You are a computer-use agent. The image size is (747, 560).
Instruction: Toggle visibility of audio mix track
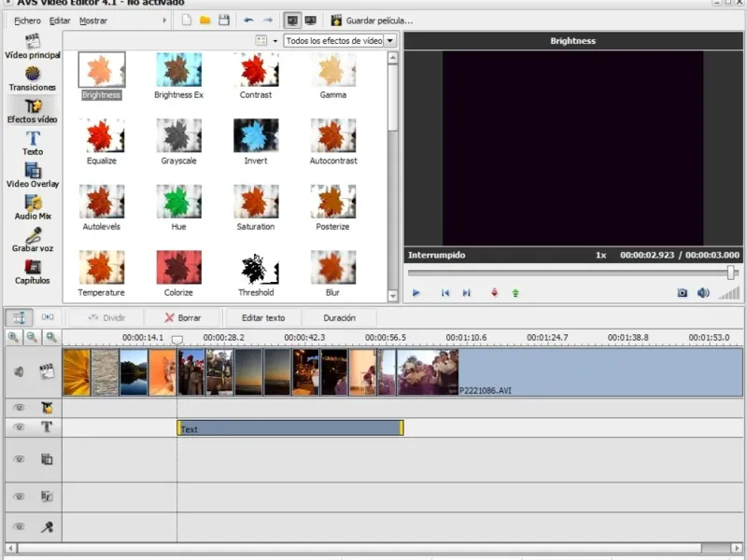tap(19, 497)
